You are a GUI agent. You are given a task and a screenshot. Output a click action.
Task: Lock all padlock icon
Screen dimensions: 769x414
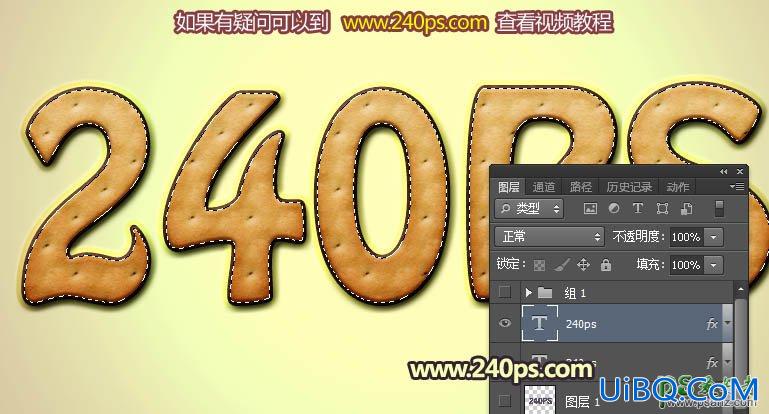click(606, 265)
